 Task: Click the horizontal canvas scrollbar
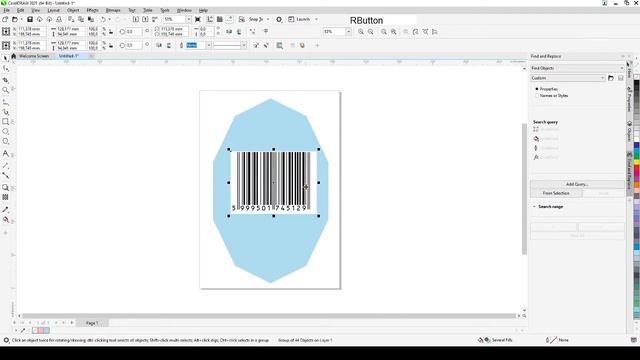coord(269,316)
